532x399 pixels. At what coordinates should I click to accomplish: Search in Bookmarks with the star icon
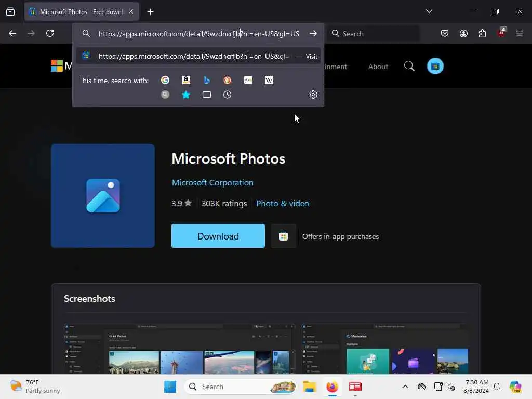(186, 95)
